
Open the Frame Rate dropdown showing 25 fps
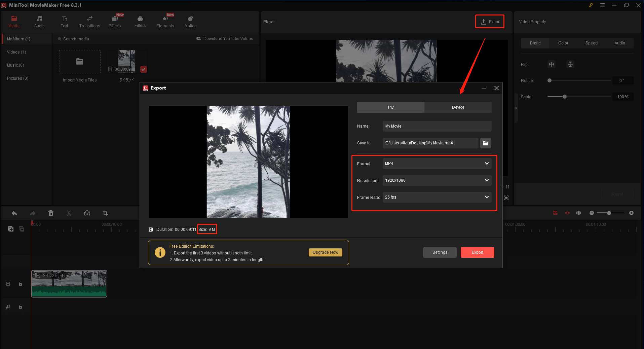point(437,197)
